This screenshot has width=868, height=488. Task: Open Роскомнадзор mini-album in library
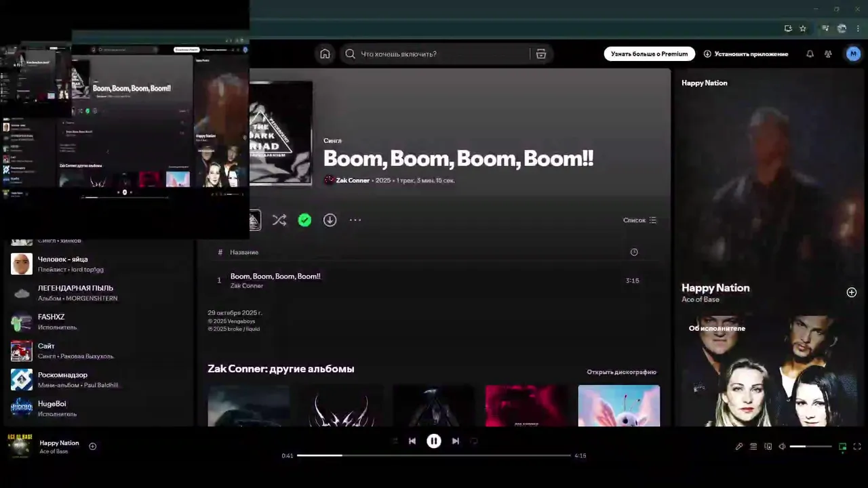[98, 380]
